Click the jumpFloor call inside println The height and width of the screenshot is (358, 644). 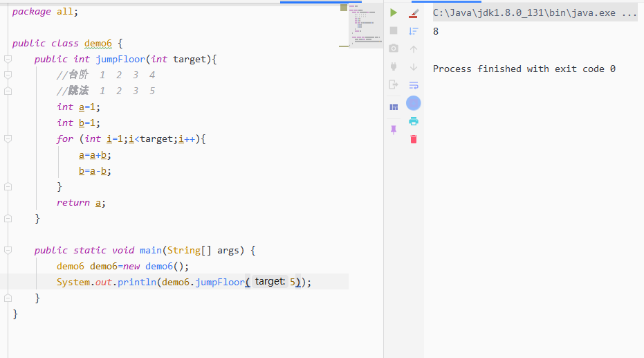coord(220,283)
